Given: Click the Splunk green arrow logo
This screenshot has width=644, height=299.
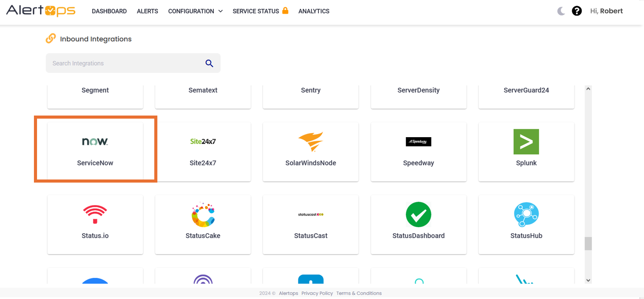Looking at the screenshot, I should [x=526, y=142].
